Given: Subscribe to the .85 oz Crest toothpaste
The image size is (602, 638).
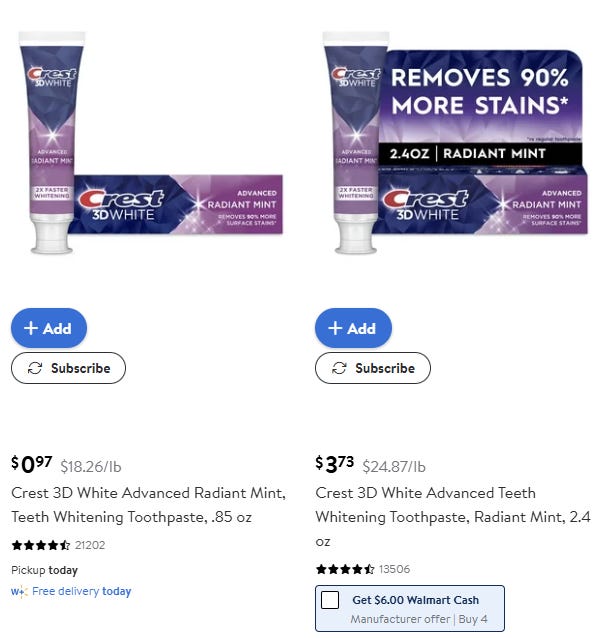Looking at the screenshot, I should click(68, 368).
